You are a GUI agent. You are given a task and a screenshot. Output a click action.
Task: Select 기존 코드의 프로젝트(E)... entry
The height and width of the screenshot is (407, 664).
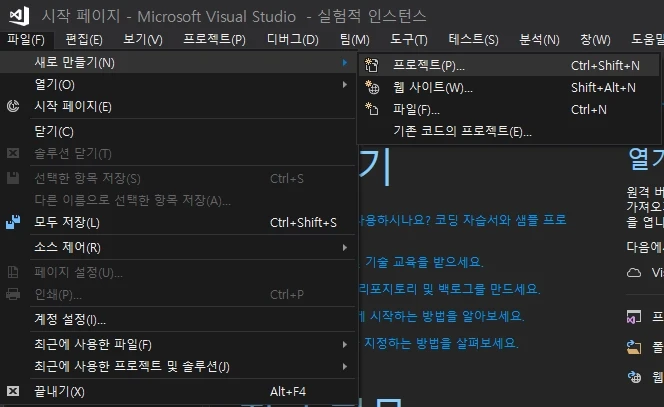coord(462,131)
